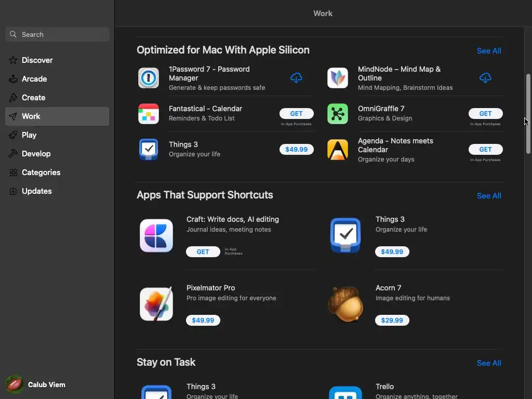Image resolution: width=532 pixels, height=399 pixels.
Task: Open the 'Acorn 7' title text
Action: (x=388, y=288)
